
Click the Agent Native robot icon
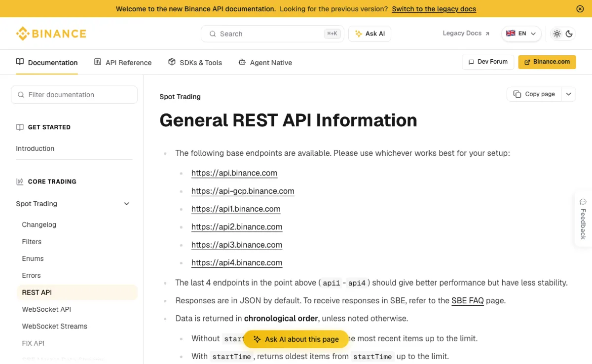[242, 62]
